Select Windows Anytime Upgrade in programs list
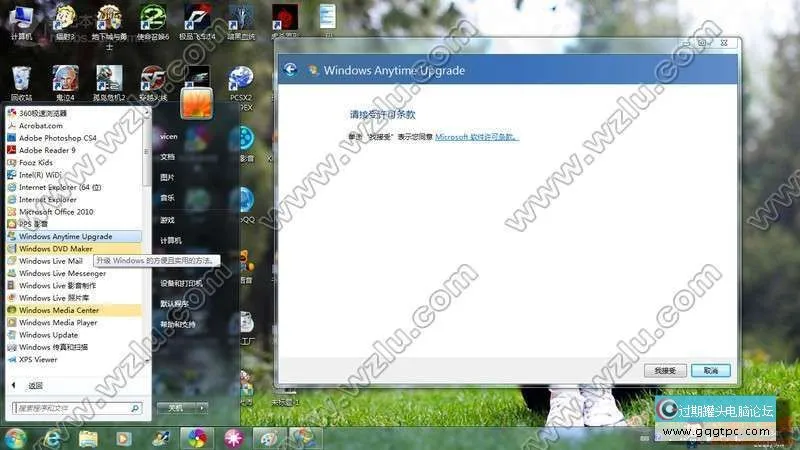 point(74,236)
